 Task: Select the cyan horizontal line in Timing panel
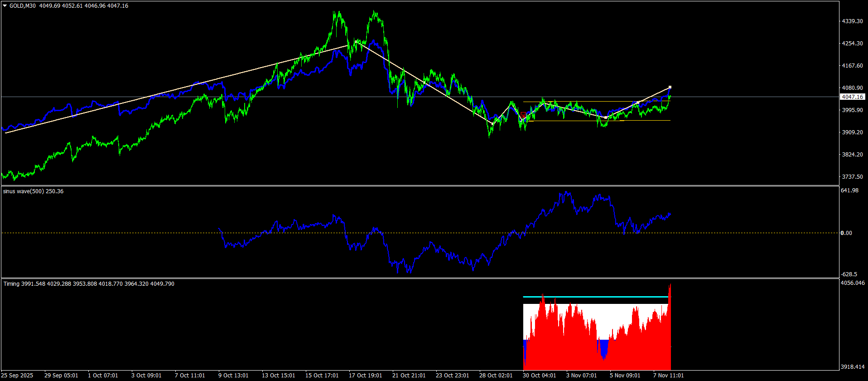(596, 297)
